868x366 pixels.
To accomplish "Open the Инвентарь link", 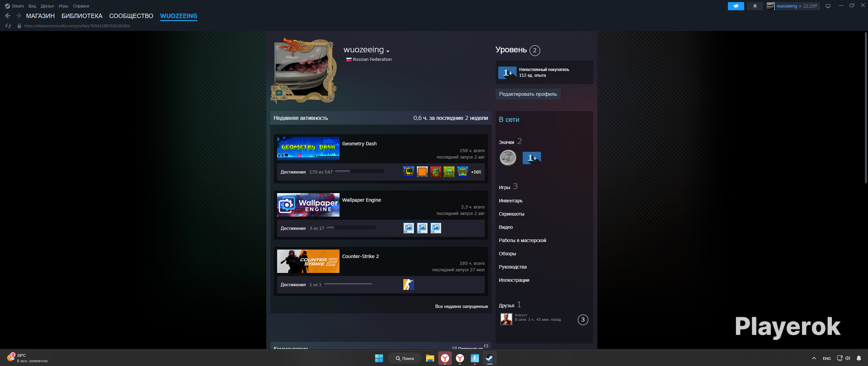I will [x=511, y=200].
